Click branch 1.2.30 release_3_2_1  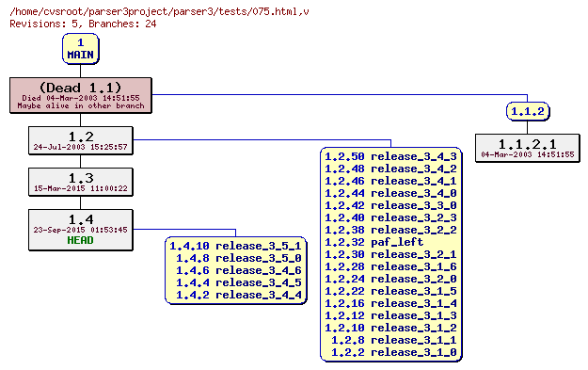390,254
